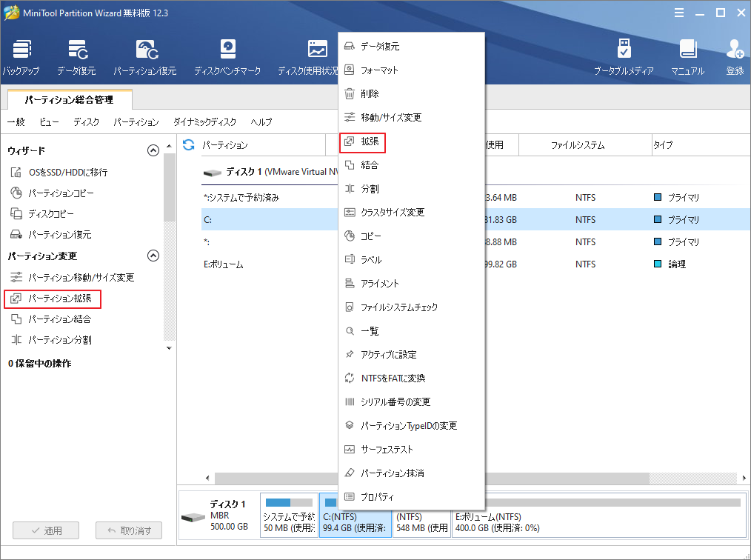Select シリアル番号の変更 entry
Screen dimensions: 751x560
point(412,402)
